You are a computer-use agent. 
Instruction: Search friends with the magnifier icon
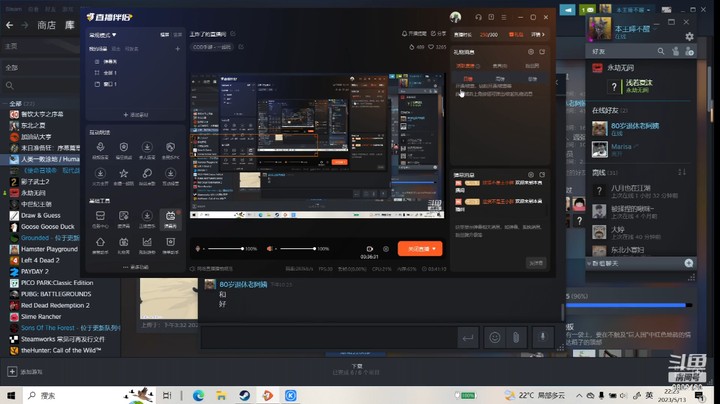click(x=661, y=51)
